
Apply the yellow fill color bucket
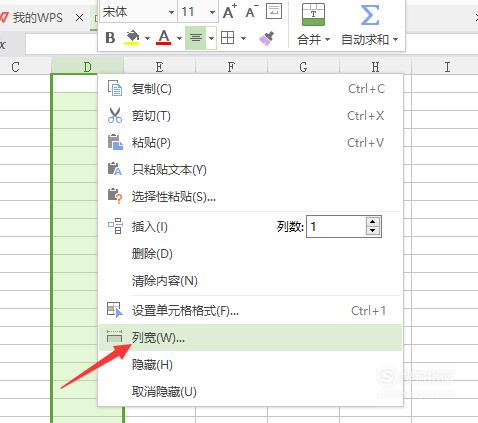[x=132, y=38]
